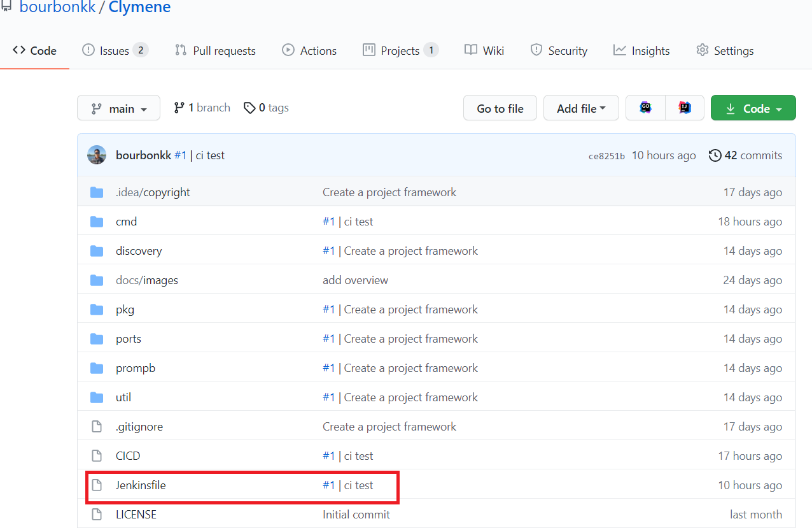
Task: Click the Issues count badge 2
Action: pos(141,50)
